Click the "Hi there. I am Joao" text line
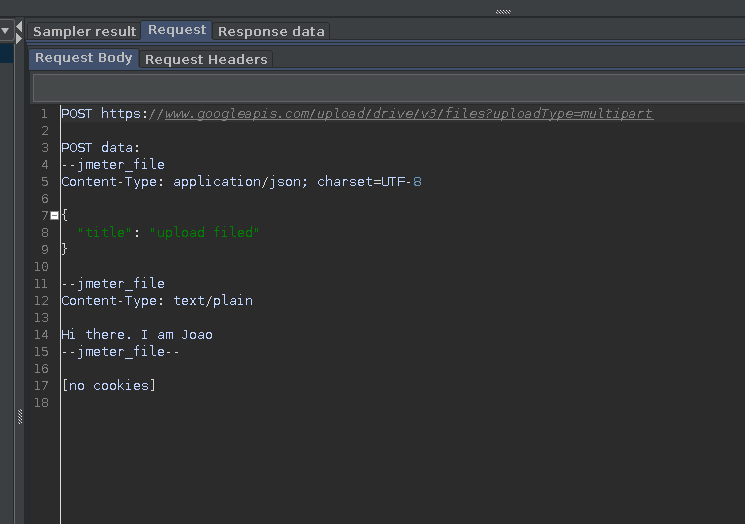Viewport: 745px width, 524px height. [137, 334]
